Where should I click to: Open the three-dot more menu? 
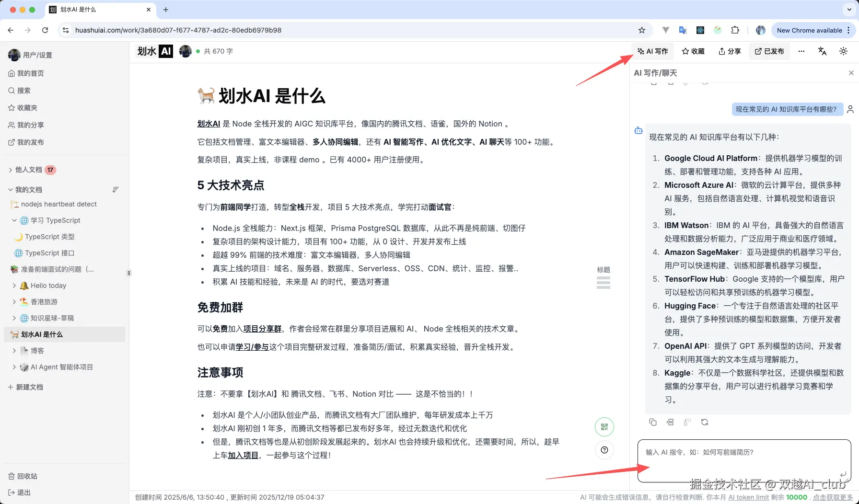tap(801, 51)
